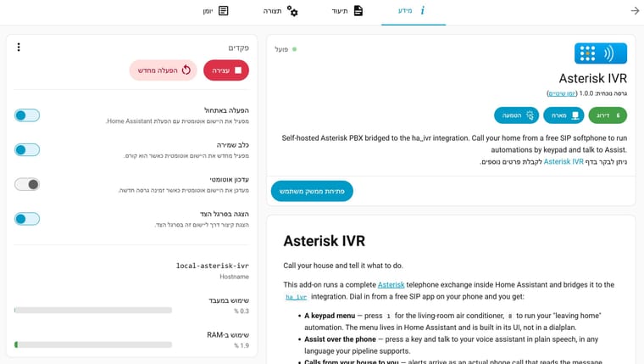Open the מידע info tab
644x364 pixels.
[x=414, y=11]
